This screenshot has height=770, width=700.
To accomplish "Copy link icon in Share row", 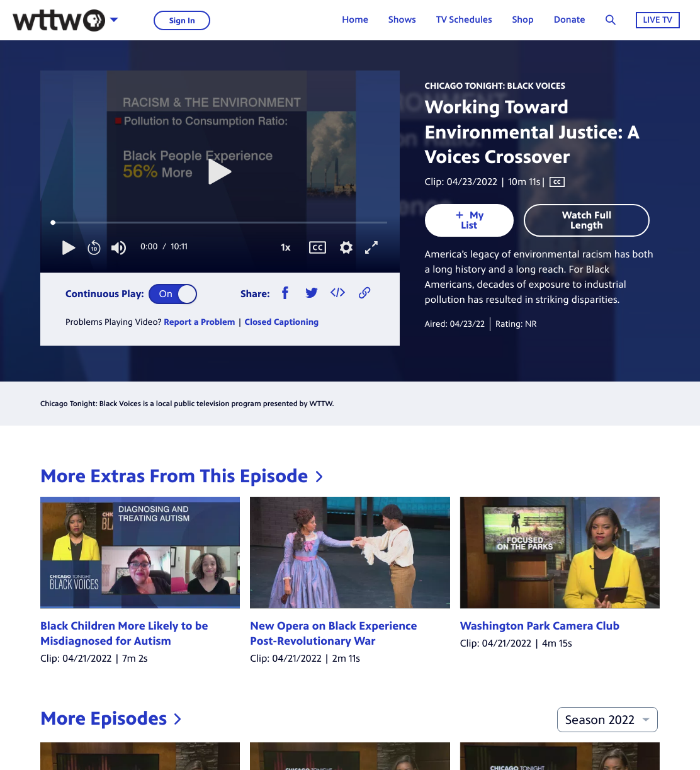I will (364, 293).
